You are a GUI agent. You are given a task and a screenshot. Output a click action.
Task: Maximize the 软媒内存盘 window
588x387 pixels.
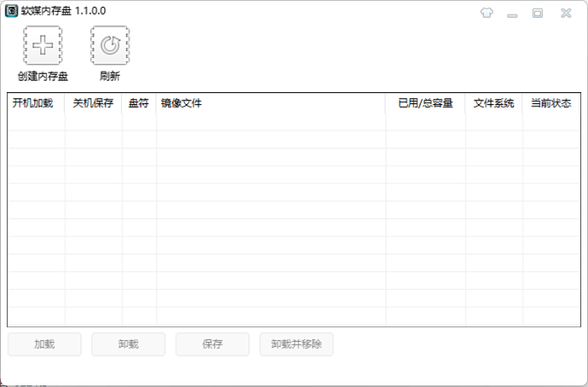(538, 13)
